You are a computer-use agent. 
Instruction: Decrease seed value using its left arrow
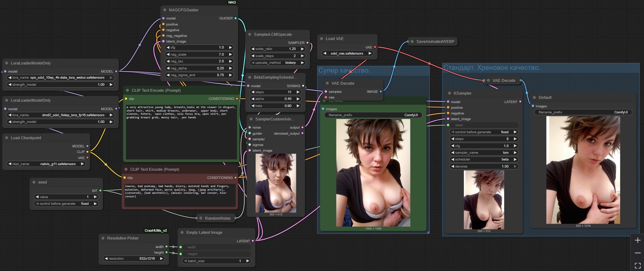pos(37,197)
